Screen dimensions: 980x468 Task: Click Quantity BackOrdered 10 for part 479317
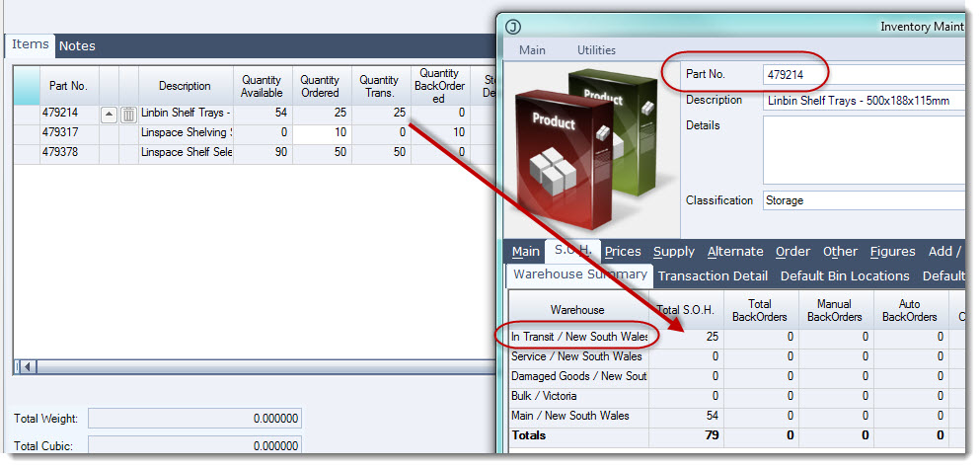439,133
